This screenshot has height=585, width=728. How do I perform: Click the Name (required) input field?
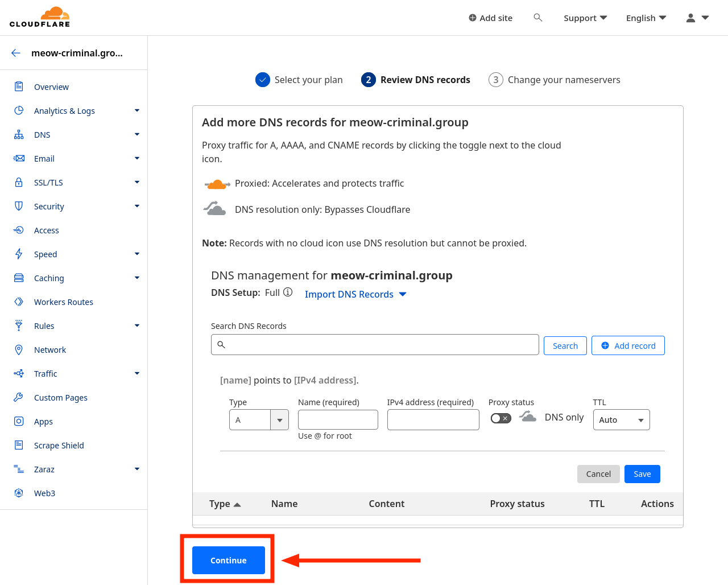338,420
